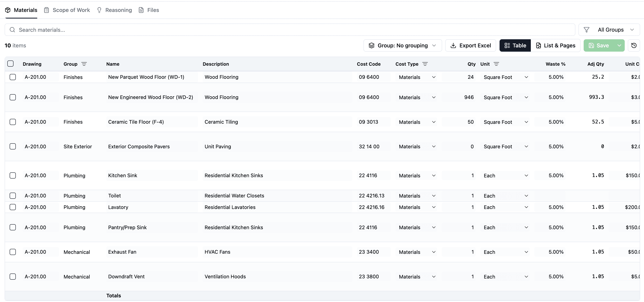Open the Group: No grouping dropdown
644x302 pixels.
click(x=403, y=45)
